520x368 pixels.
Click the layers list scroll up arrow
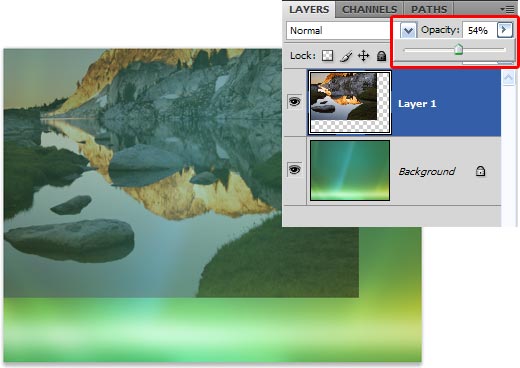coord(509,78)
